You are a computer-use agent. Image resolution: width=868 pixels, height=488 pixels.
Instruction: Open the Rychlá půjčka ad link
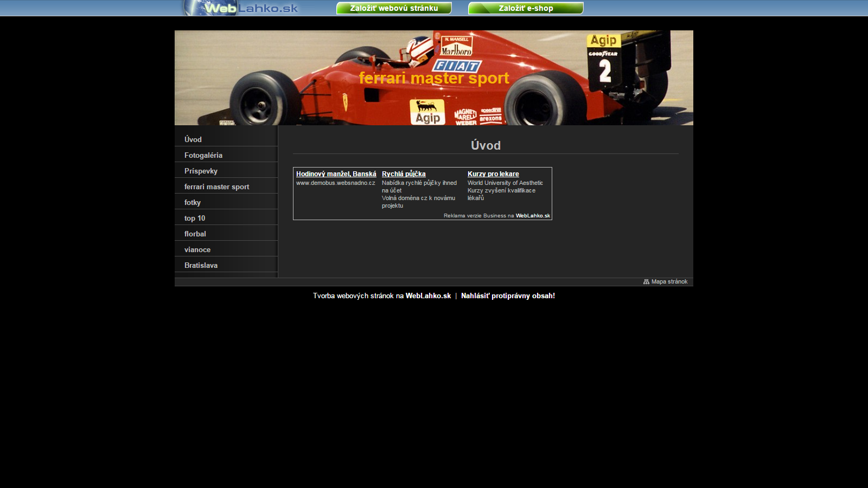404,174
